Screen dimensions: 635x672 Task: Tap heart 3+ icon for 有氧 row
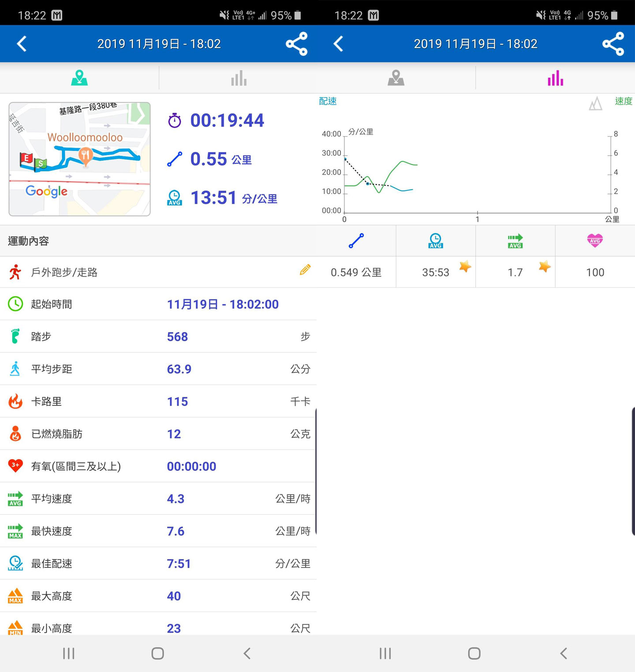coord(15,466)
